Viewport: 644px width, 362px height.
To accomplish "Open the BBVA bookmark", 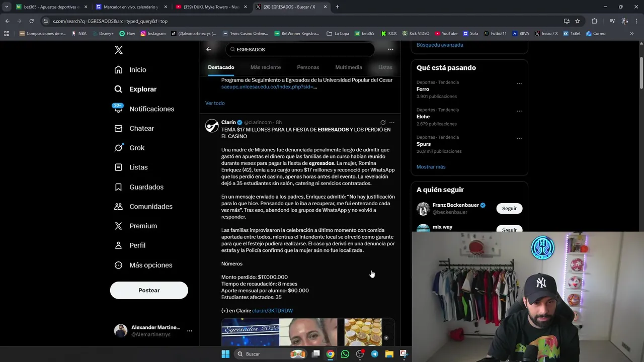I will 521,34.
